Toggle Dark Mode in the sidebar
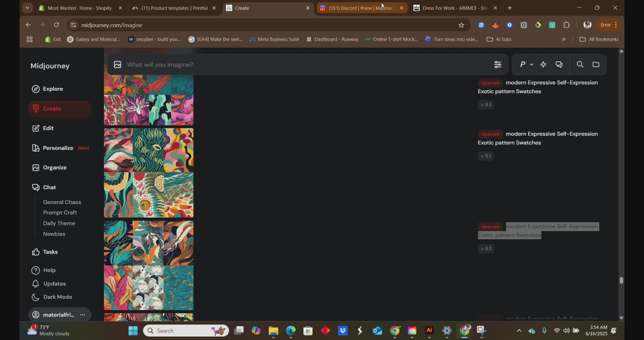Viewport: 644px width, 340px height. (57, 297)
